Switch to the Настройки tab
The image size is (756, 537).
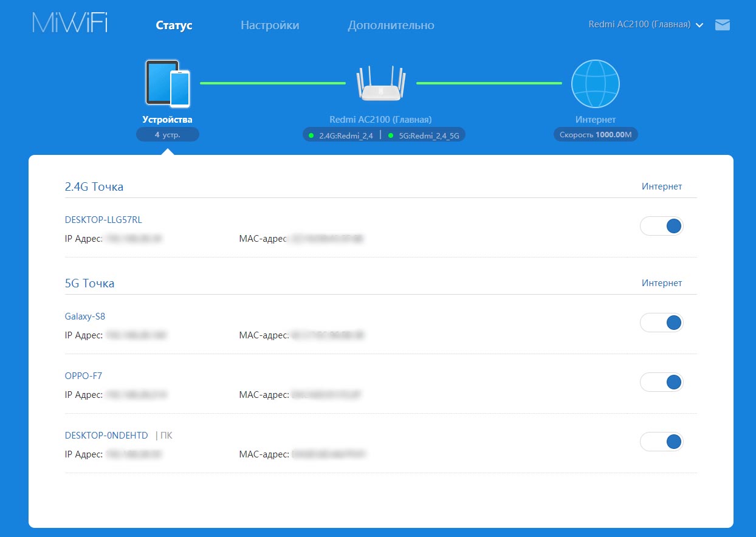click(270, 26)
